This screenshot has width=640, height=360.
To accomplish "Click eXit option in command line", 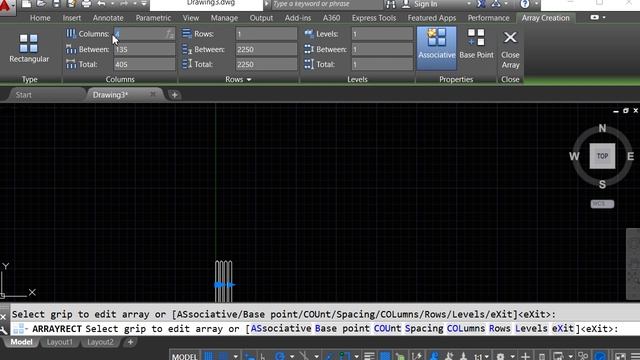I will [x=563, y=329].
